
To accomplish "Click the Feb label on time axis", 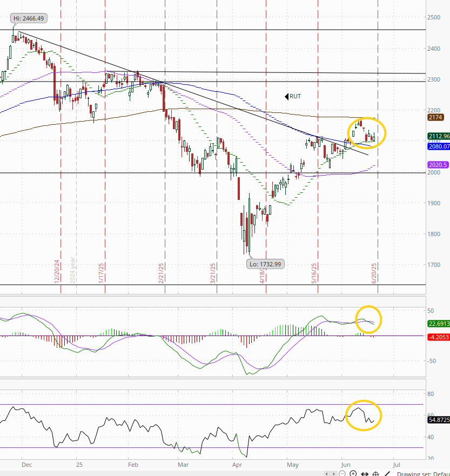I will pyautogui.click(x=133, y=465).
